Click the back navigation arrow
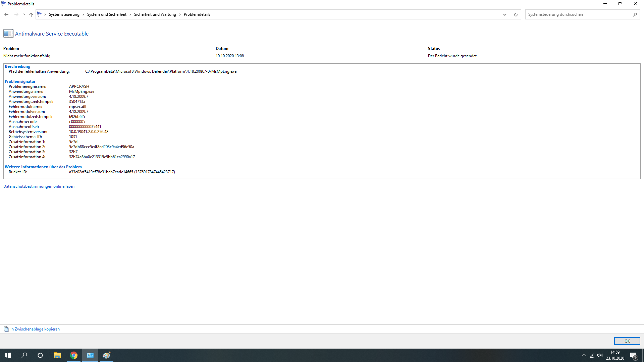This screenshot has width=644, height=362. click(x=6, y=14)
